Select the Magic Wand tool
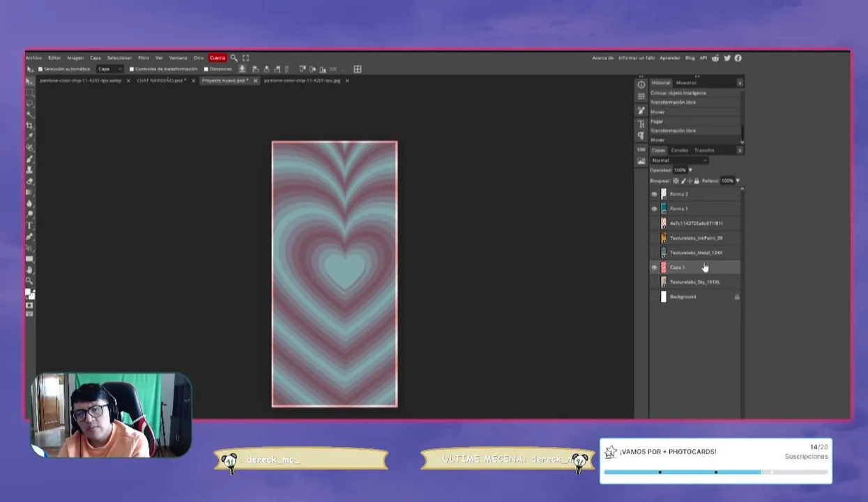Viewport: 868px width, 502px height. click(29, 115)
